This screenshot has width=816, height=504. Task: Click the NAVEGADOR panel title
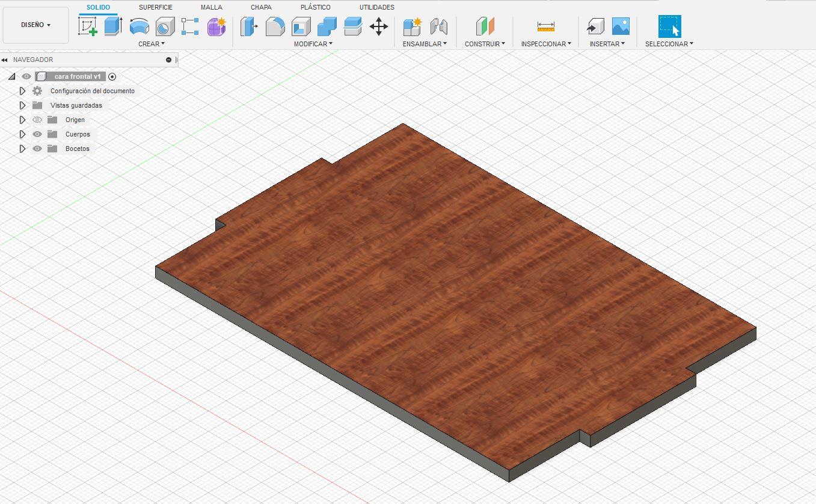tap(33, 60)
